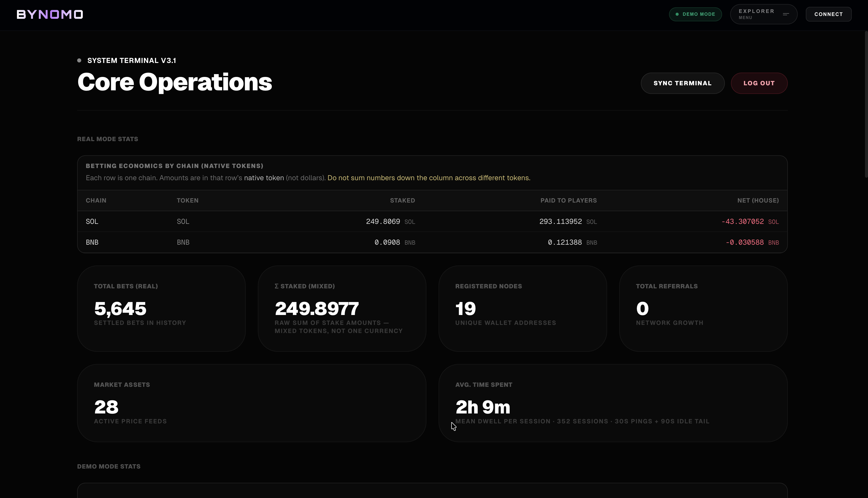Open the Total Bets (Real) card
The width and height of the screenshot is (868, 498).
[x=161, y=308]
